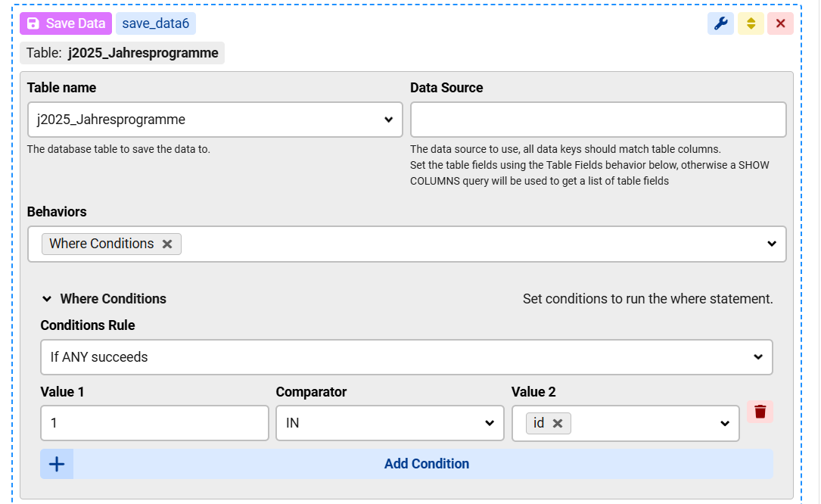Remove the Where Conditions behavior tag
The height and width of the screenshot is (504, 821).
click(x=167, y=244)
